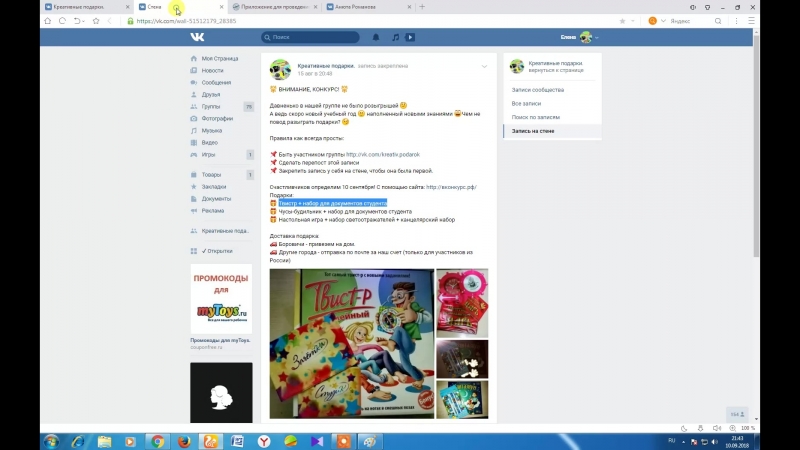Image resolution: width=800 pixels, height=450 pixels.
Task: Click "Промокоды для myToys." ad link
Action: pyautogui.click(x=220, y=340)
